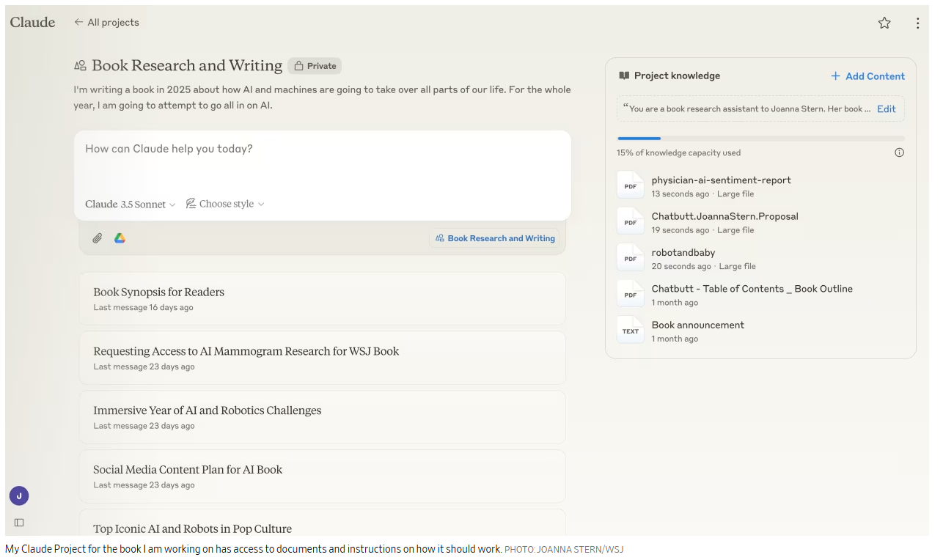
Task: Click the Book Research and Writing chip
Action: 494,238
